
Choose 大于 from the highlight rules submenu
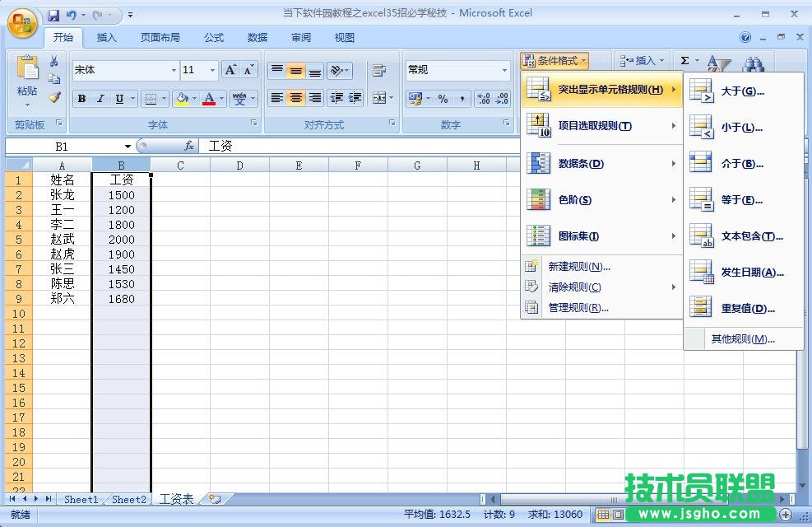(740, 91)
